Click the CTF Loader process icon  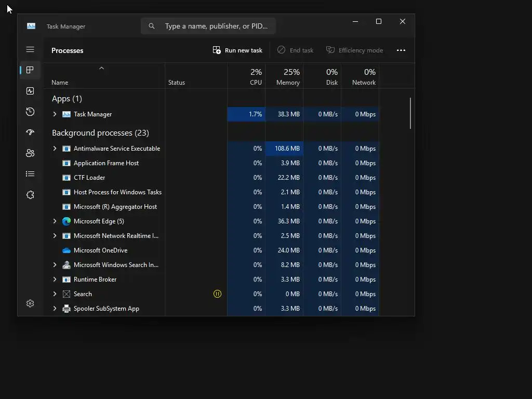(x=66, y=178)
